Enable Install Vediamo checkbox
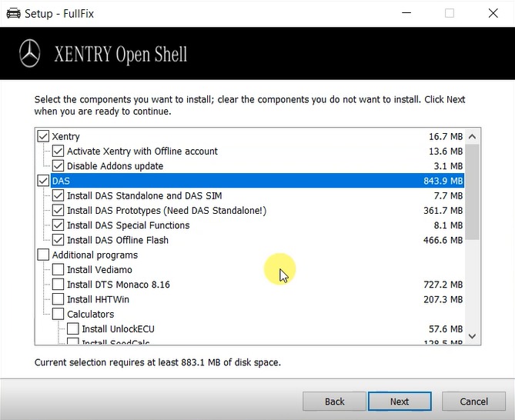 [59, 269]
